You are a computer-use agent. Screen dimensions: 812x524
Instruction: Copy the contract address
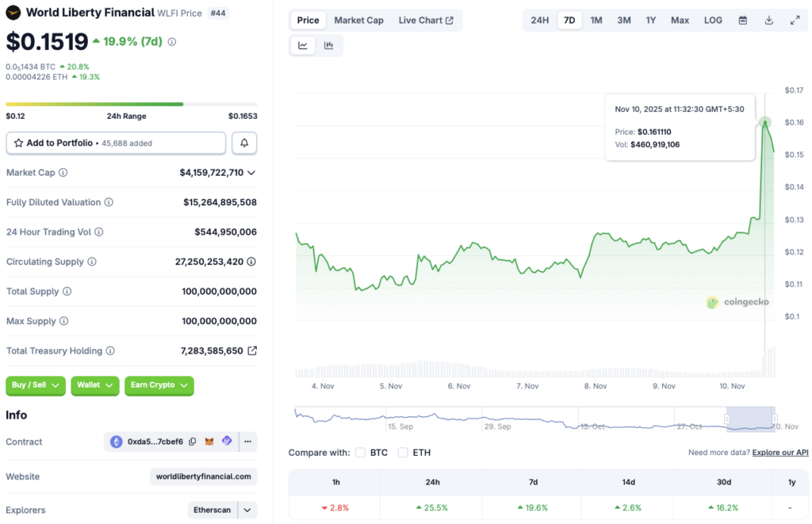pyautogui.click(x=193, y=442)
